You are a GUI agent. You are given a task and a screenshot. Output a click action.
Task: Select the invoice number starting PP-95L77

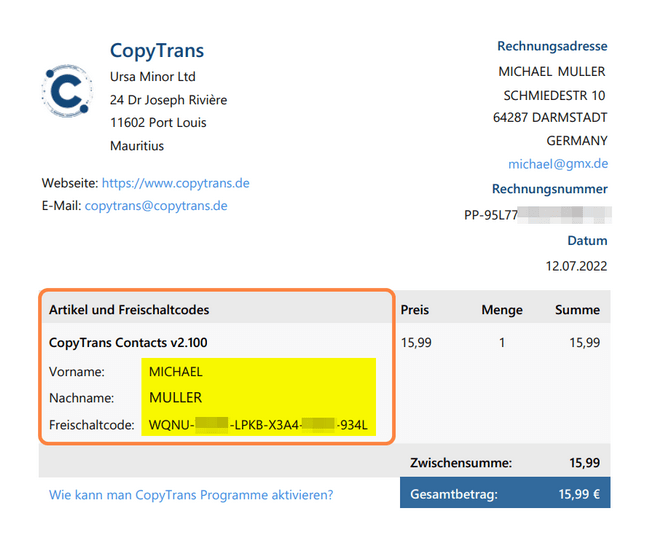(x=538, y=215)
